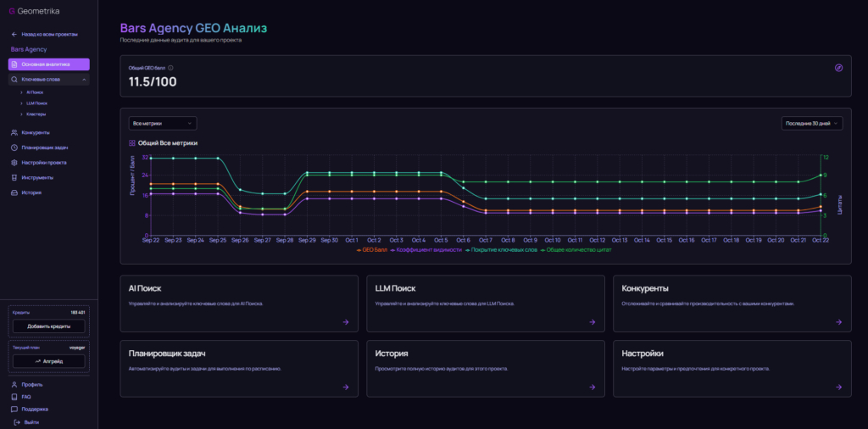Collapse the Ключевые слова sidebar section
Screen dimensions: 868x429
[x=84, y=79]
